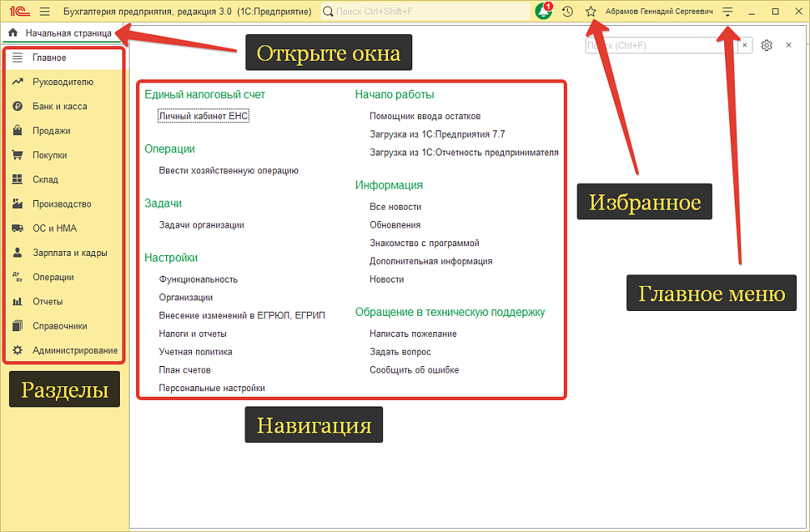
Task: Open Все новости link
Action: tap(395, 206)
